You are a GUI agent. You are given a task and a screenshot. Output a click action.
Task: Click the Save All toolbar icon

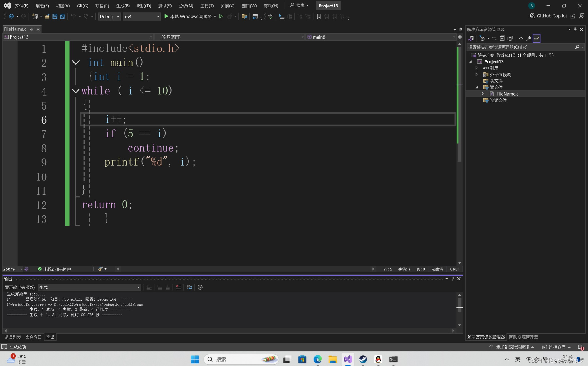point(63,17)
